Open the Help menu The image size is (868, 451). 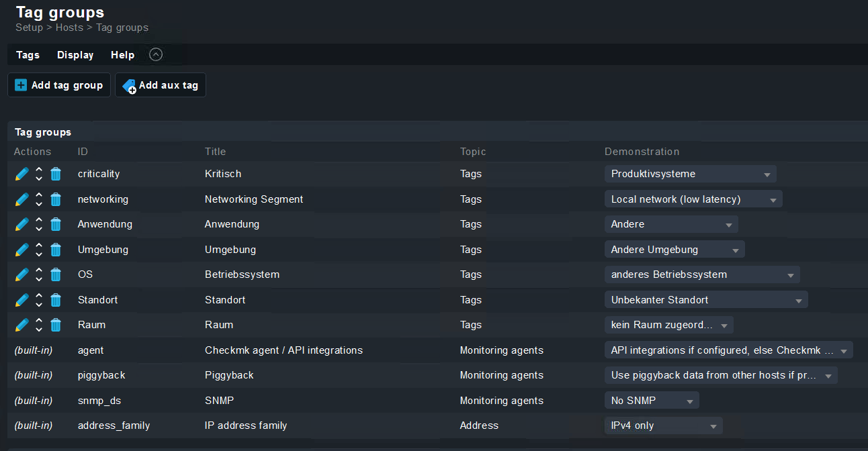click(x=122, y=55)
